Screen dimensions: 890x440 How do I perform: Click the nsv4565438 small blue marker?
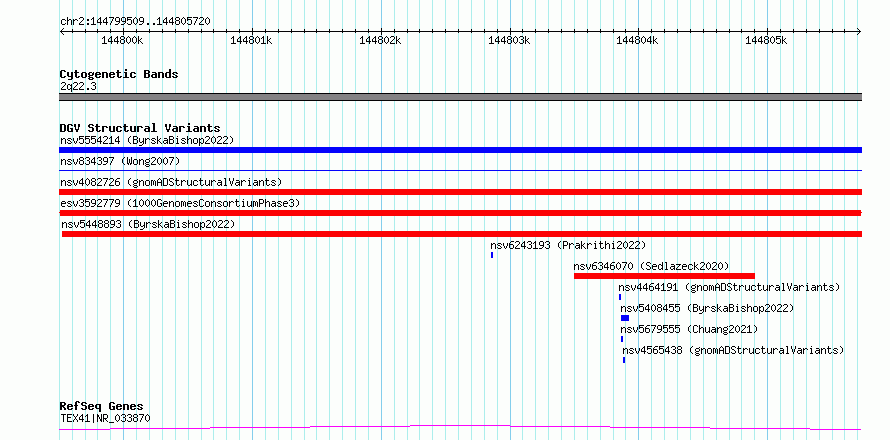624,360
